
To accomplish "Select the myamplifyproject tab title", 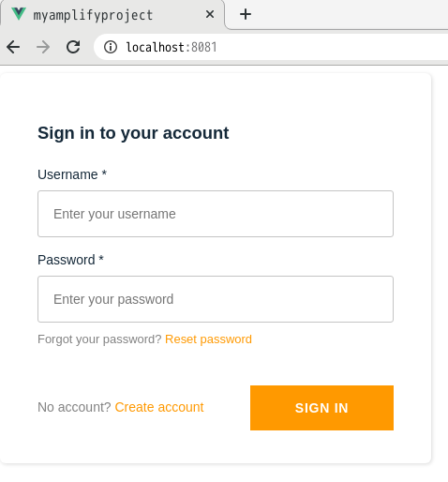I will coord(93,15).
